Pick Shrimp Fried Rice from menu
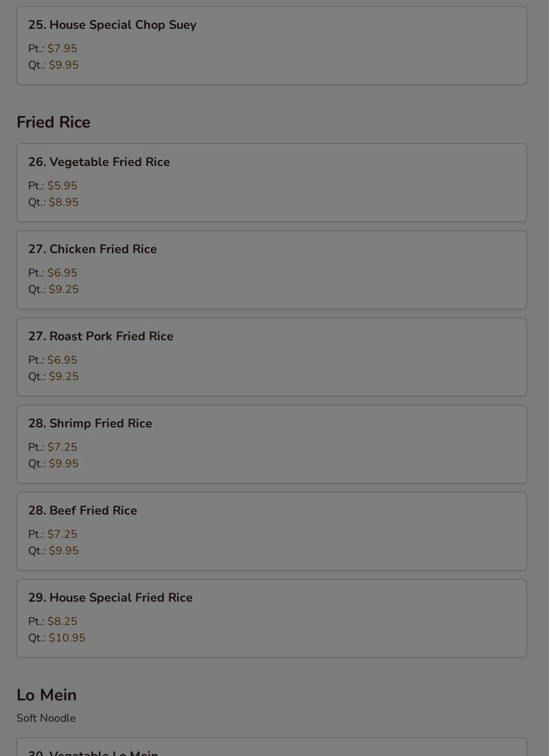This screenshot has width=549, height=756. (x=272, y=444)
